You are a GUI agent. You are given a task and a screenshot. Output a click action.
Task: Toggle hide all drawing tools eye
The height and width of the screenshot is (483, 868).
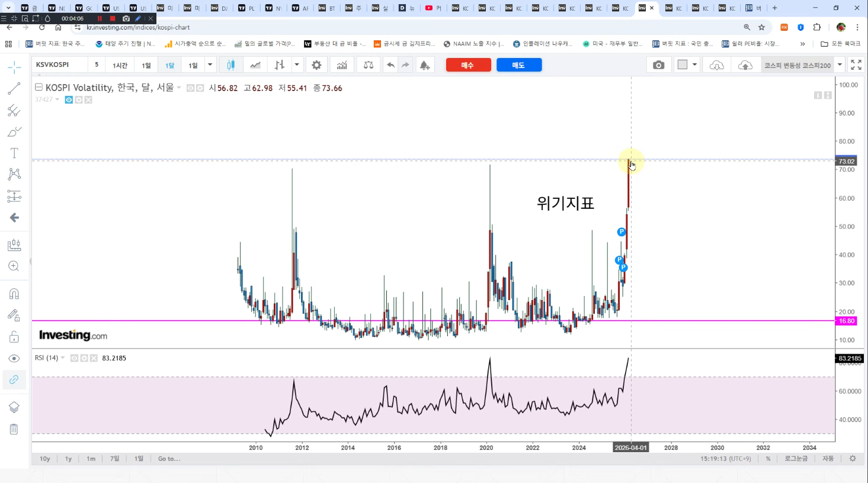14,359
